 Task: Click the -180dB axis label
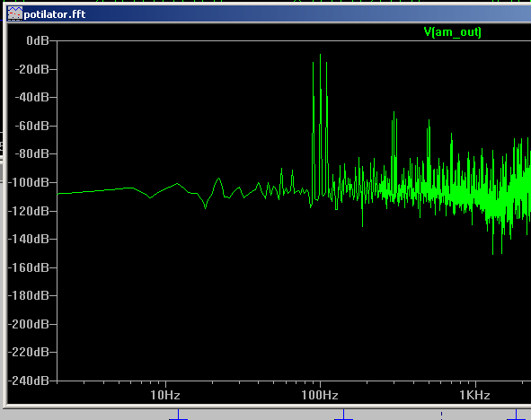tap(29, 295)
